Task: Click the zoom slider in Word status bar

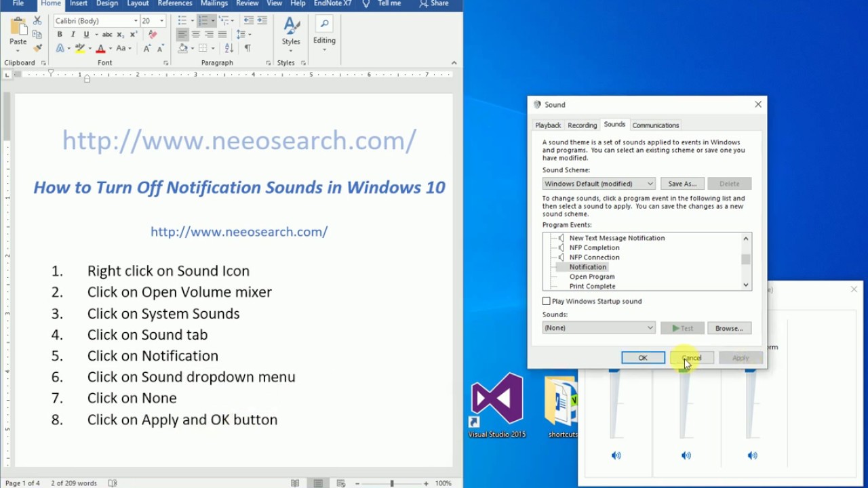Action: coord(392,483)
